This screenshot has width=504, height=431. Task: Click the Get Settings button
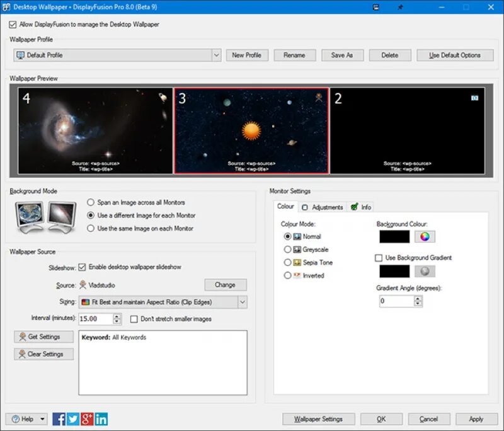[43, 337]
